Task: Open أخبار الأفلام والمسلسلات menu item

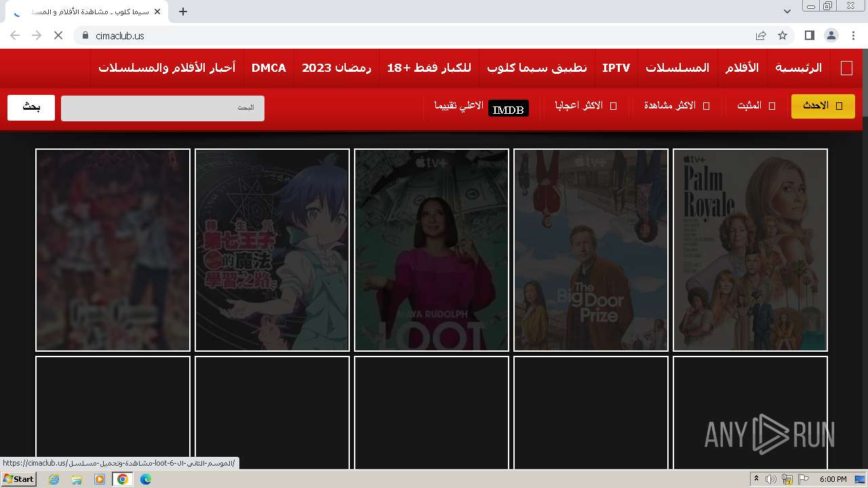Action: pos(167,68)
